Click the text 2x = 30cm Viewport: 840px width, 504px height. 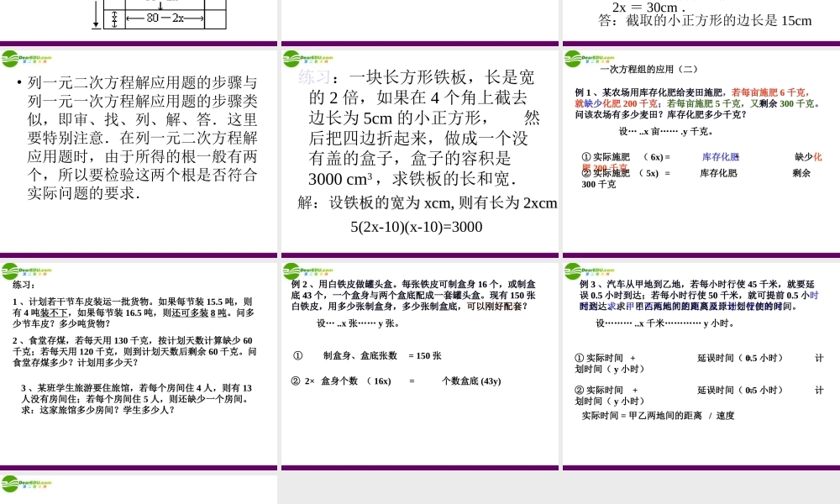pyautogui.click(x=648, y=7)
